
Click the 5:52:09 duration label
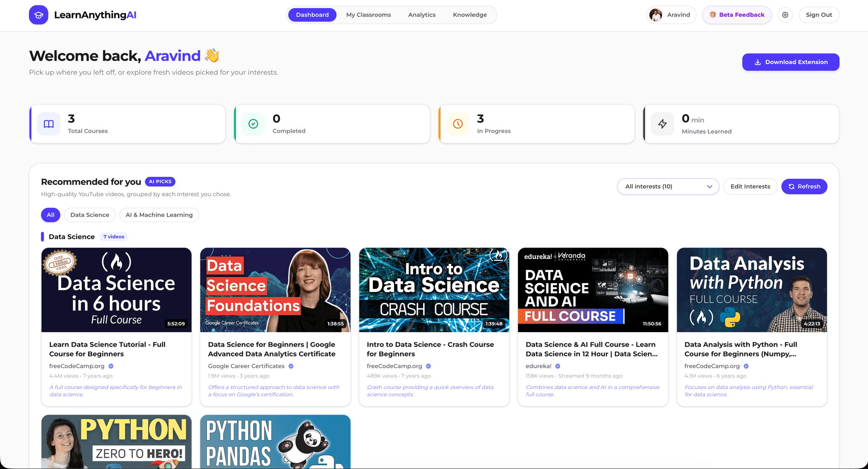[176, 324]
